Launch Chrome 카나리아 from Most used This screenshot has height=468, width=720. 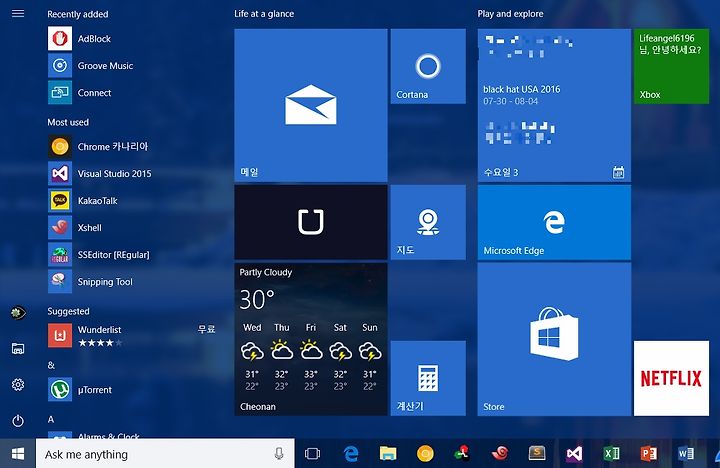(x=131, y=147)
